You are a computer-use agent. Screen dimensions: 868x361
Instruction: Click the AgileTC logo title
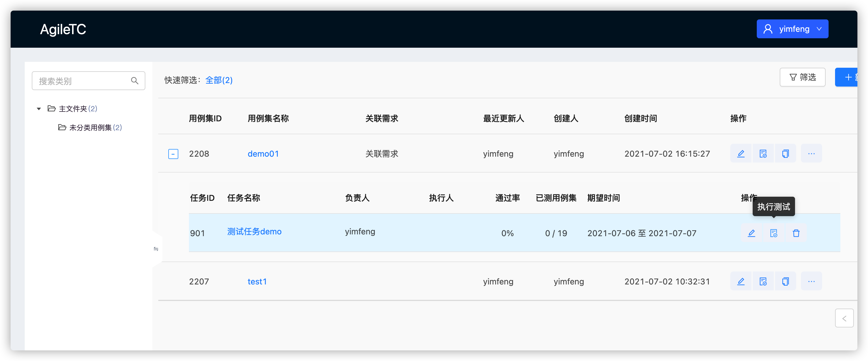[x=63, y=29]
